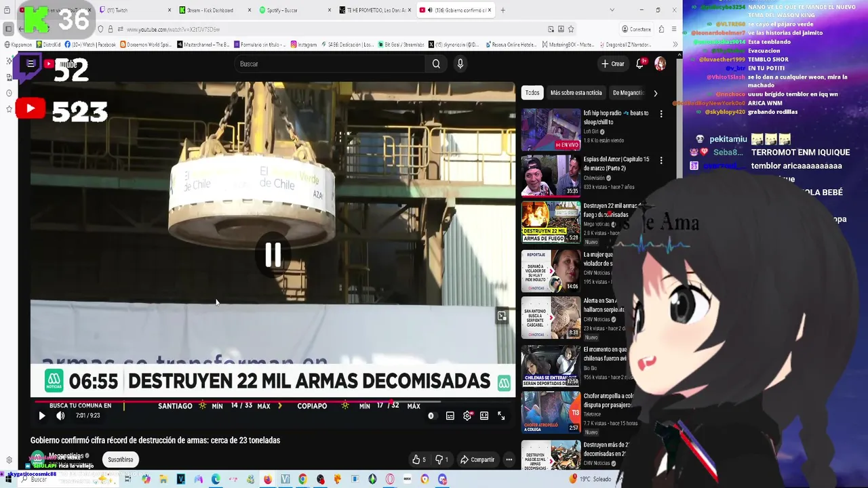Viewport: 868px width, 488px height.
Task: Click the magnifier search button on YouTube
Action: click(x=436, y=64)
